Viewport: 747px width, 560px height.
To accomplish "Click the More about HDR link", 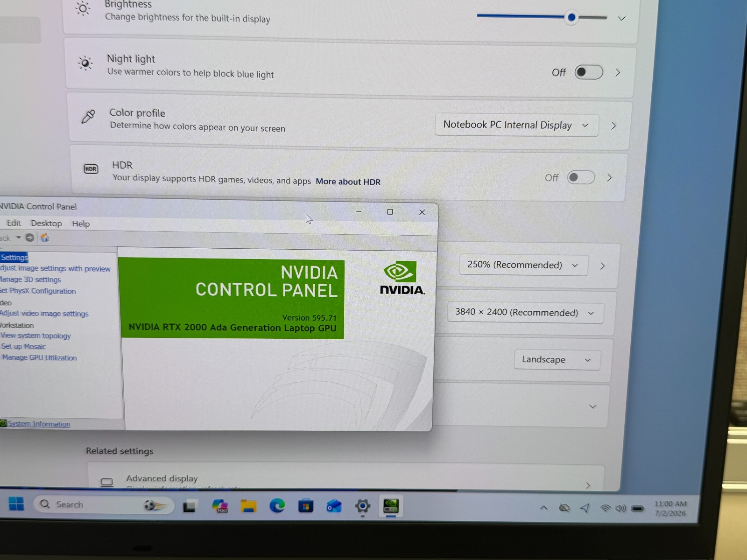I will point(348,182).
